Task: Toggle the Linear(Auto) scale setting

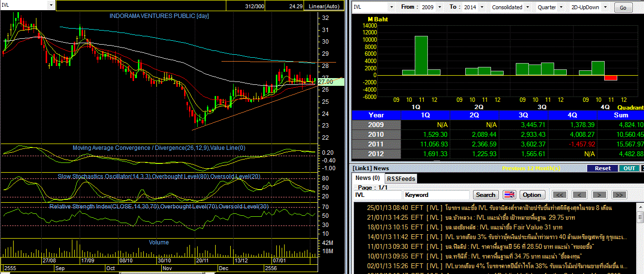Action: pyautogui.click(x=324, y=7)
